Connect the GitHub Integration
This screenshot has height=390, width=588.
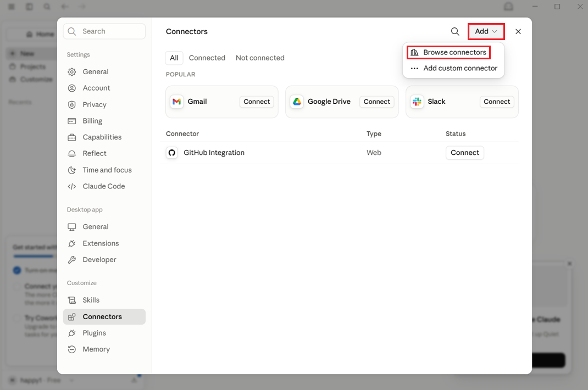click(x=464, y=153)
